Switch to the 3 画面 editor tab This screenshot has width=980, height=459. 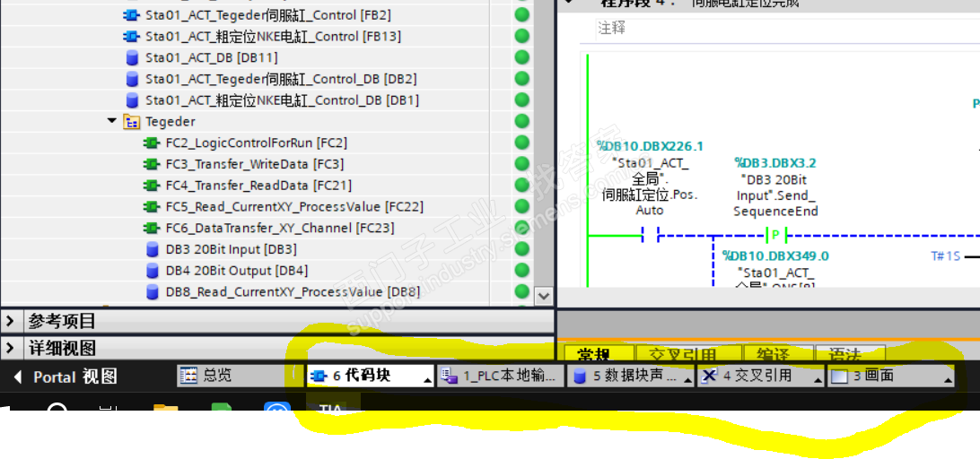click(x=890, y=376)
